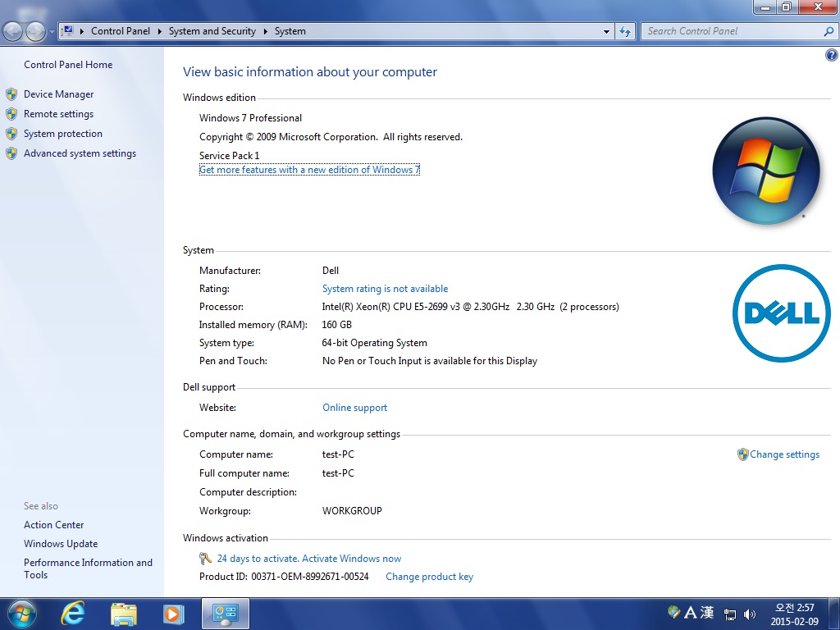
Task: Open System protection
Action: tap(62, 134)
